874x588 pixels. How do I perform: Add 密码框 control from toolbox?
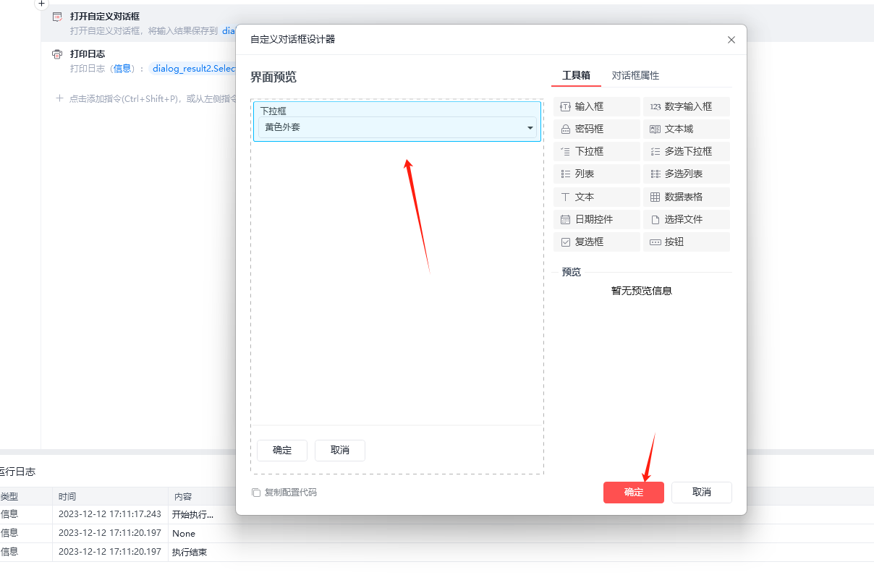597,129
